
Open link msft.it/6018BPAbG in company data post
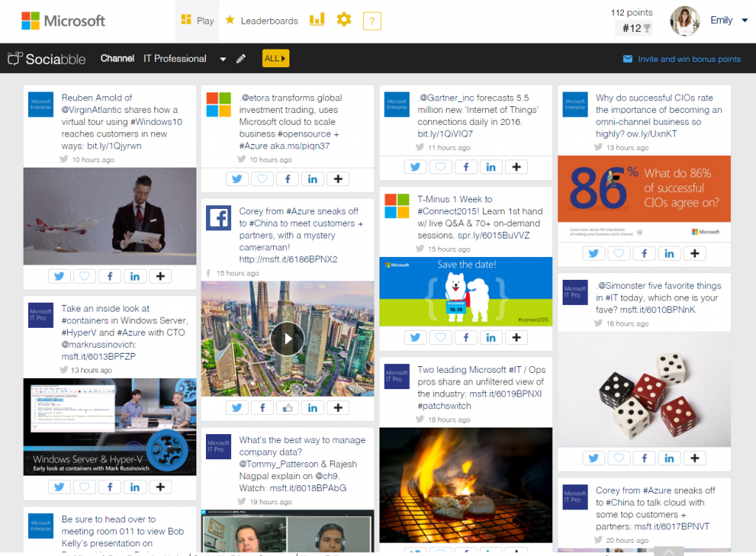(x=308, y=488)
